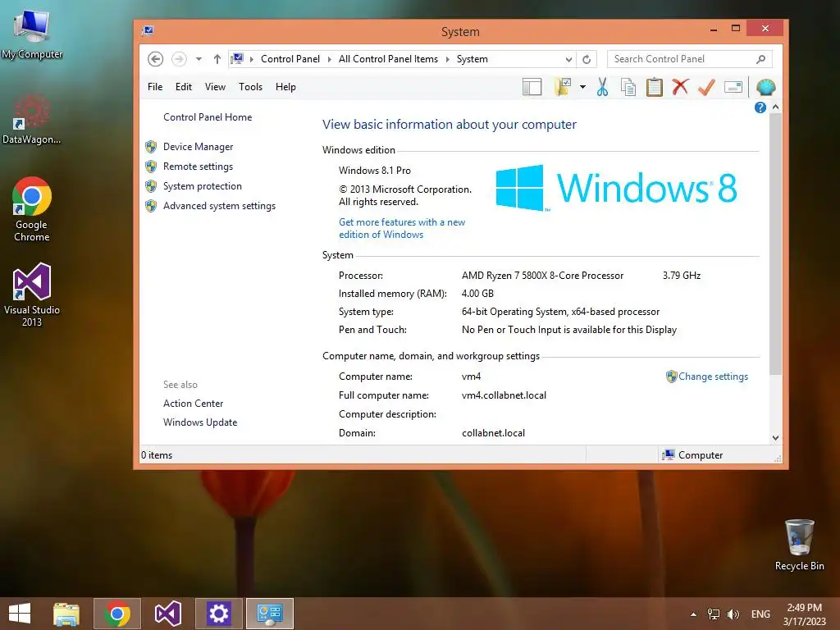Click the scrollbar down arrow
840x630 pixels.
775,438
